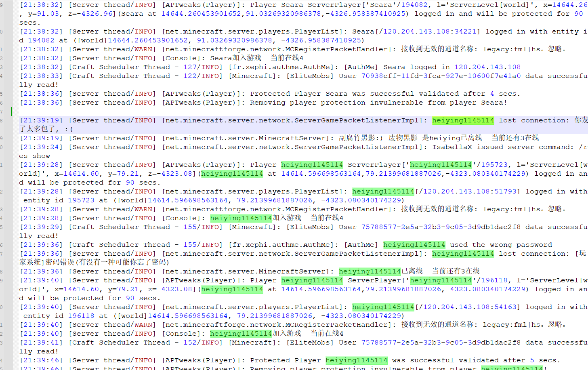588x370 pixels.
Task: Click the Craft Scheduler thread number 122
Action: [190, 76]
